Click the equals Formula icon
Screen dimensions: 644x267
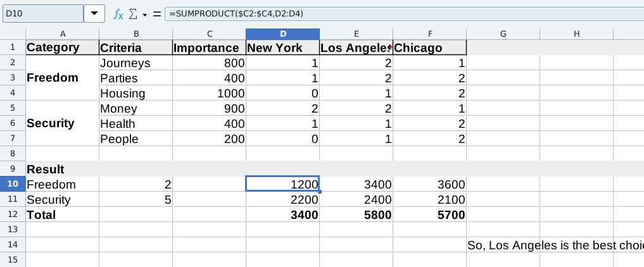156,14
